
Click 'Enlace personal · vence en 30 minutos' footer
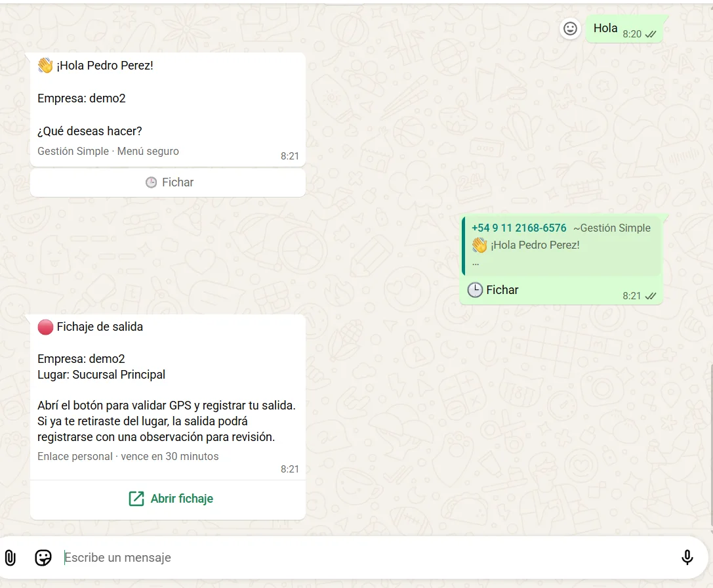128,457
